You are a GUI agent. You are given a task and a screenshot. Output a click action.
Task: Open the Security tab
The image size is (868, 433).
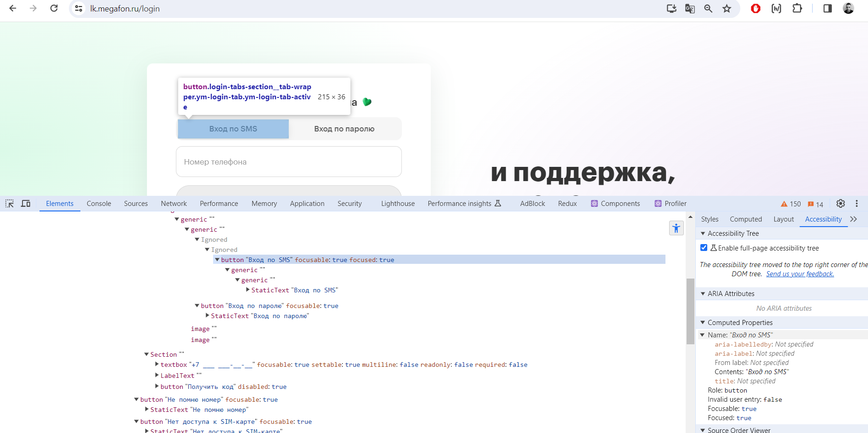click(x=349, y=204)
